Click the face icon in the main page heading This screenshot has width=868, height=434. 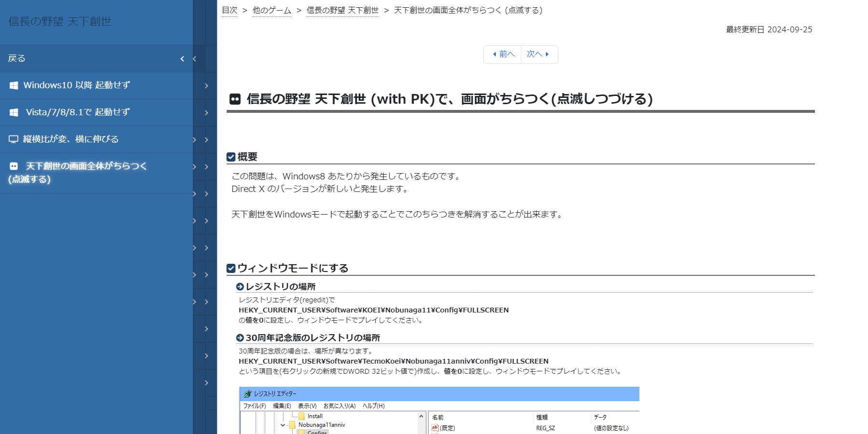(235, 99)
